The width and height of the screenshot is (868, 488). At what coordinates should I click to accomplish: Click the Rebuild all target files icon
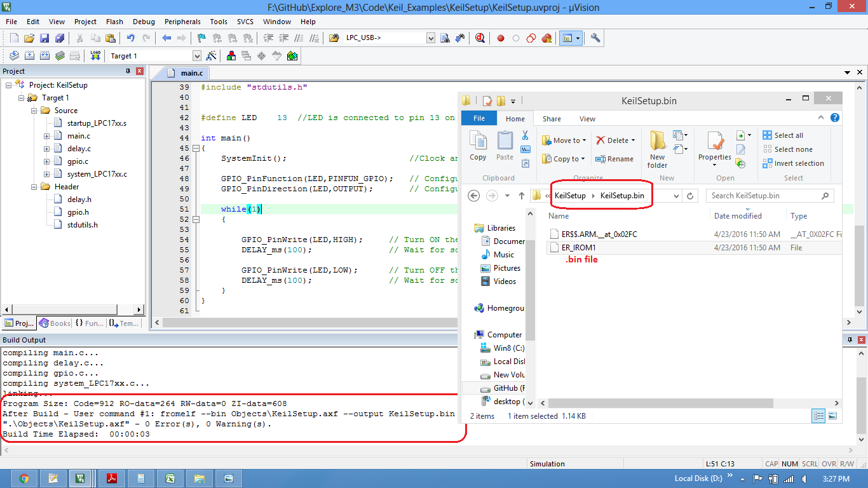[x=44, y=56]
